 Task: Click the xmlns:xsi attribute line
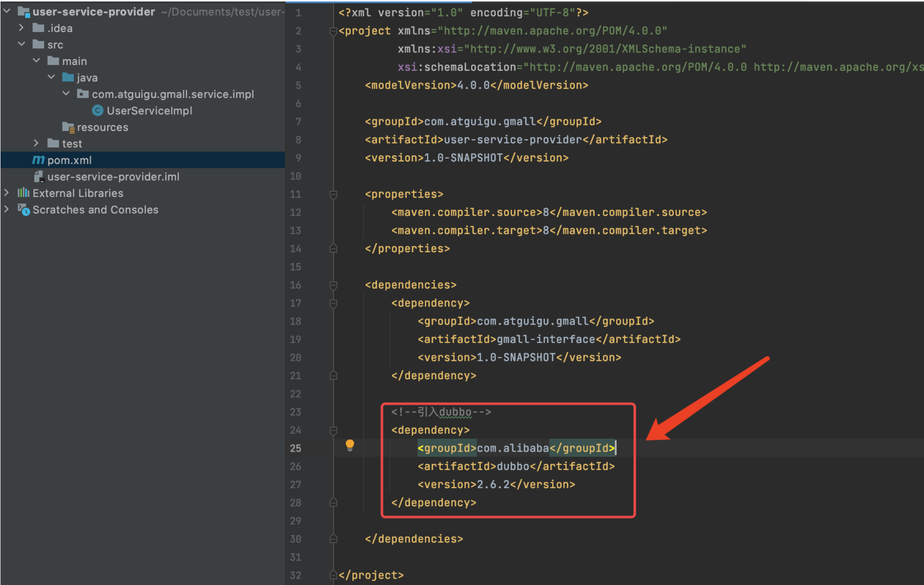(572, 49)
